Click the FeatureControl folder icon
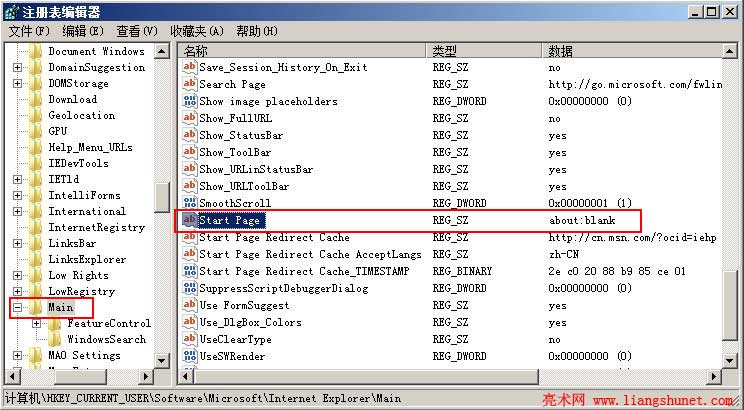 (55, 324)
